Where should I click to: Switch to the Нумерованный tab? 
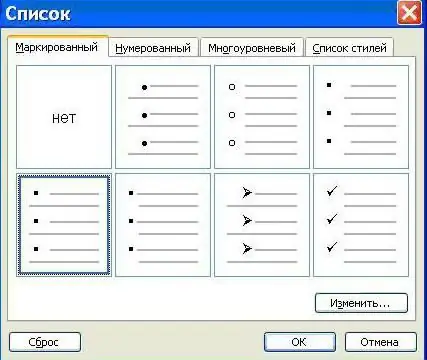point(153,48)
